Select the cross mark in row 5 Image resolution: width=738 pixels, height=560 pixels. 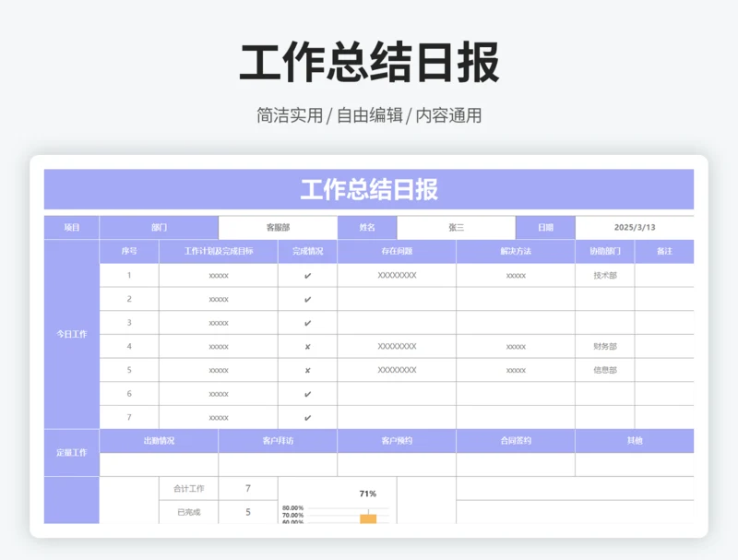(307, 371)
